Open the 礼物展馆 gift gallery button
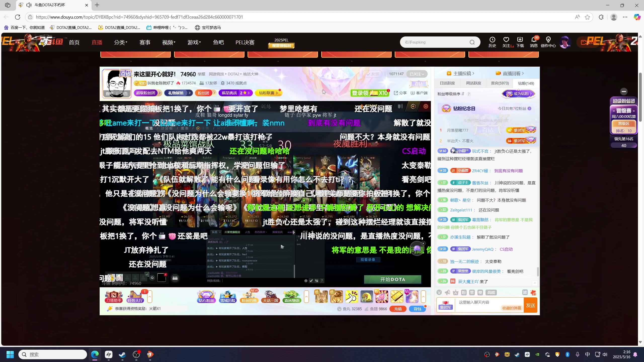This screenshot has height=362, width=644. point(178,93)
